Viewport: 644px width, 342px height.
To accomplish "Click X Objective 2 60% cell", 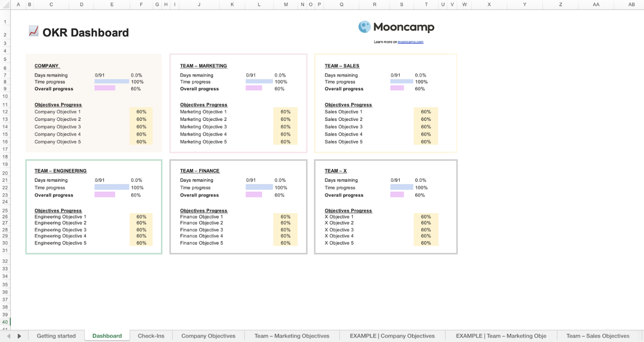I will pos(426,223).
